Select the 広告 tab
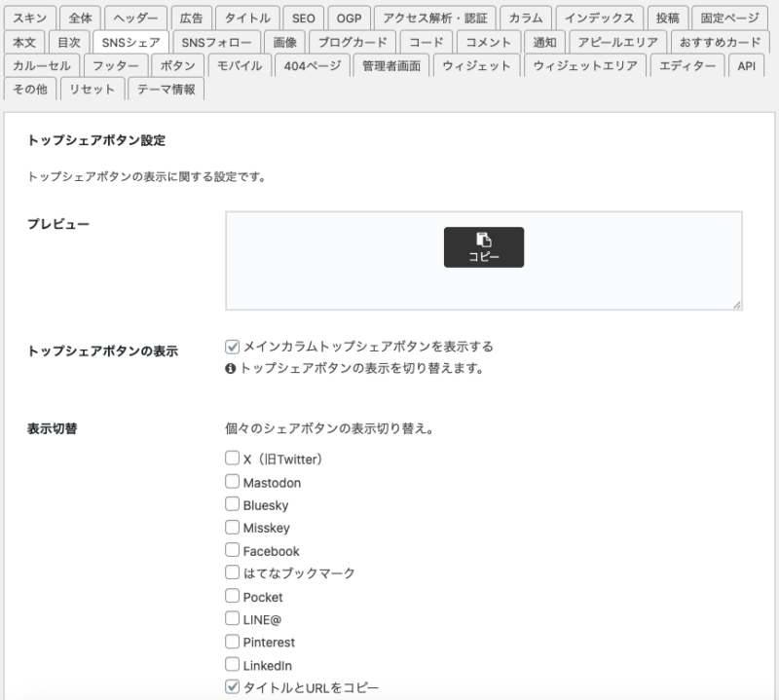779x700 pixels. [x=191, y=18]
